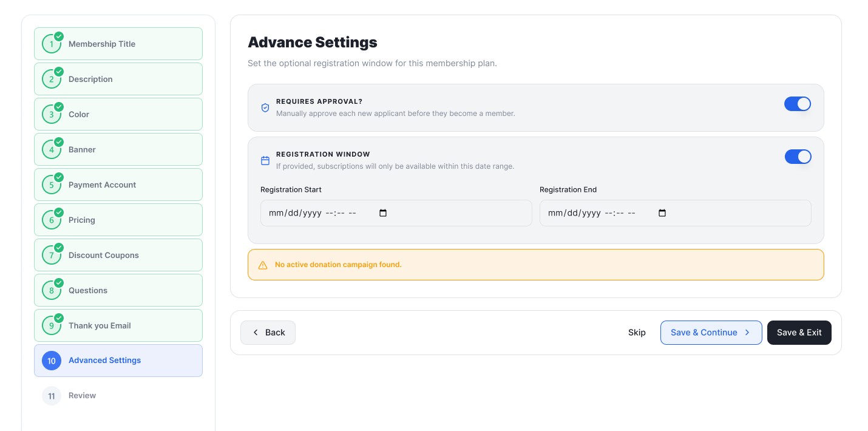
Task: Click the left chevron on Back button
Action: click(256, 333)
